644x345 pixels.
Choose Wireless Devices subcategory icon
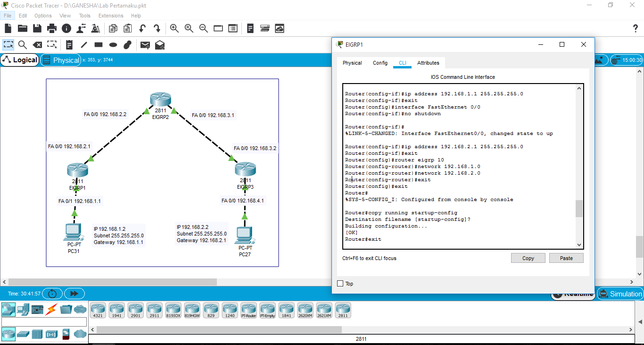tap(51, 334)
